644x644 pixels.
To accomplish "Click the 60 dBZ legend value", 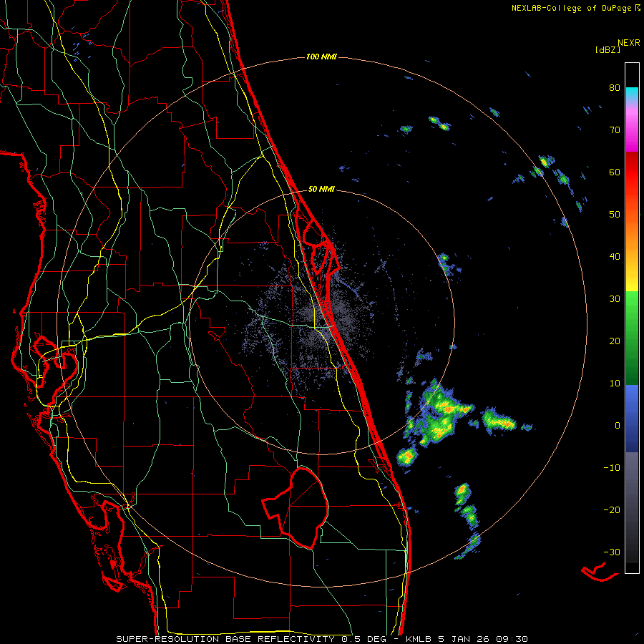I will (x=615, y=172).
